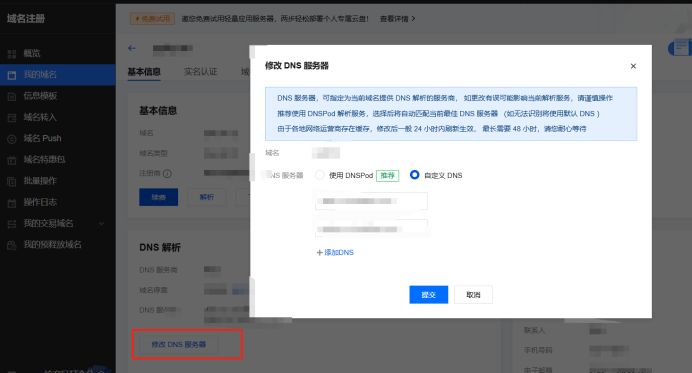Expand the 我的交易域名 submenu chevron
The height and width of the screenshot is (373, 692).
102,223
